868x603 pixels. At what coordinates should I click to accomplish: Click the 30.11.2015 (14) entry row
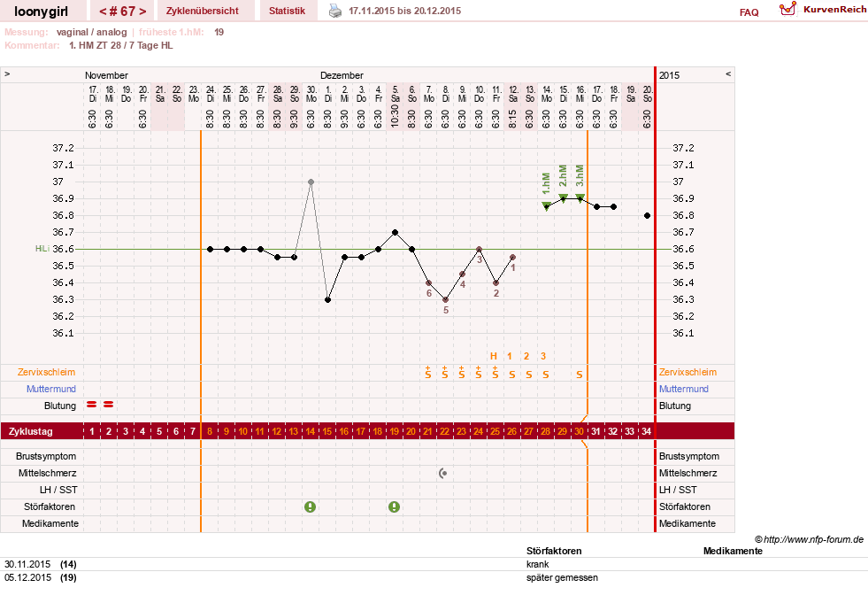[x=434, y=564]
